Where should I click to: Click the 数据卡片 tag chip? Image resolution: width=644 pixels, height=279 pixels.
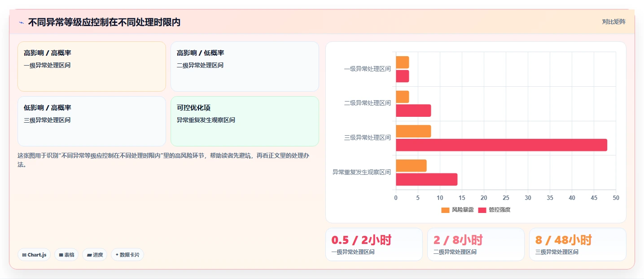(127, 255)
